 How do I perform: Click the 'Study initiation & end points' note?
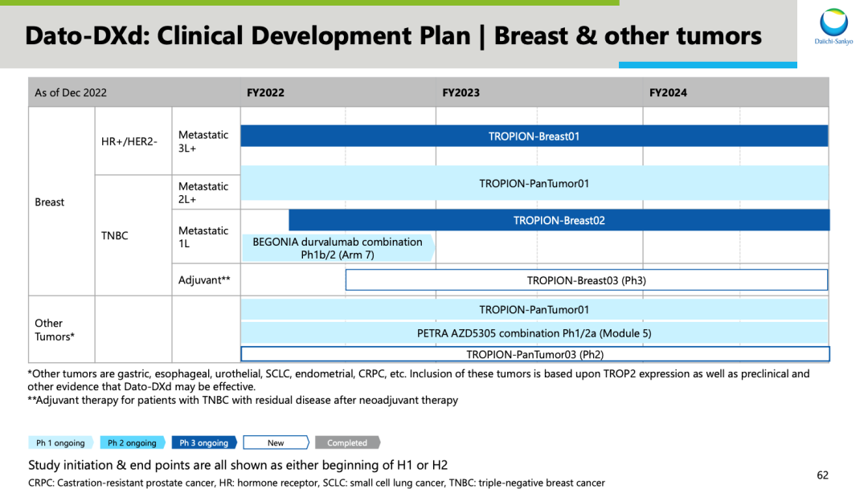(238, 465)
